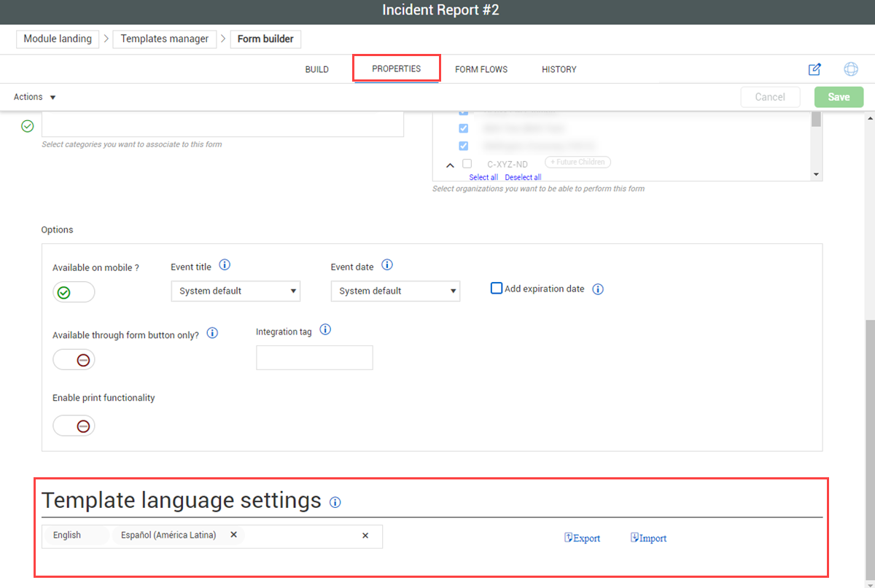The height and width of the screenshot is (588, 875).
Task: Clear all languages in language selector
Action: (365, 536)
